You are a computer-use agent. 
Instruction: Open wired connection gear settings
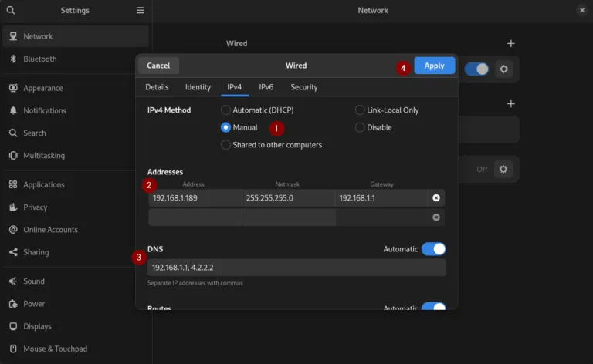tap(503, 69)
